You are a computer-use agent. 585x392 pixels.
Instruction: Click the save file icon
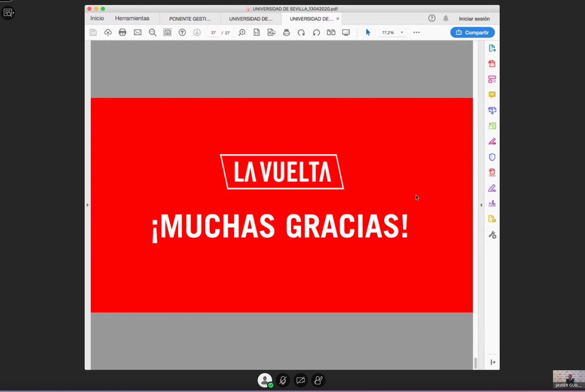[93, 33]
